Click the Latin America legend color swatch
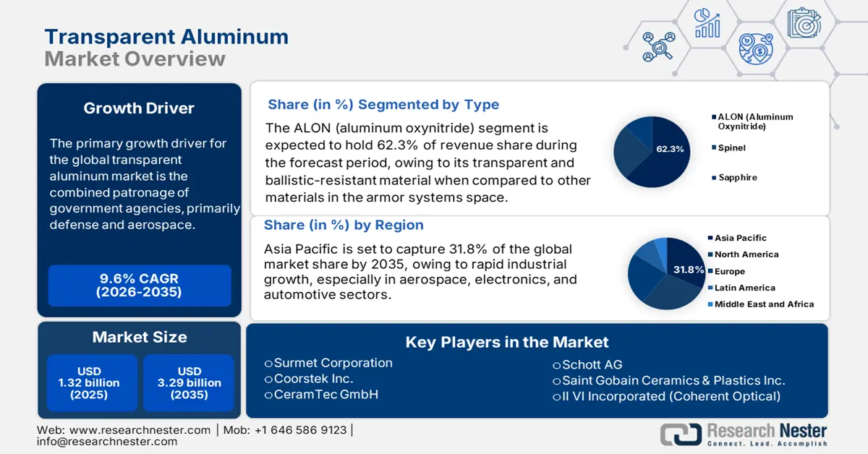The image size is (868, 454). point(710,288)
